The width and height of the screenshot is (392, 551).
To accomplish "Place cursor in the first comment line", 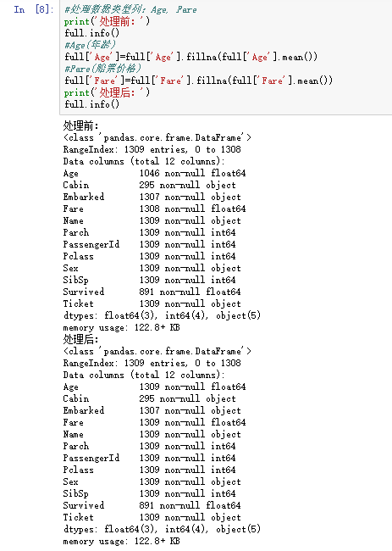I will click(130, 9).
